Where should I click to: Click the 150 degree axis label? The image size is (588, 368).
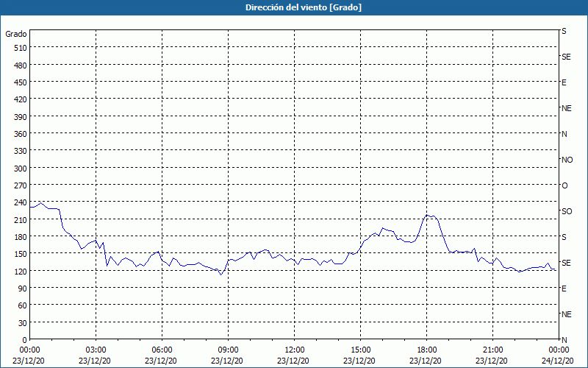21,254
